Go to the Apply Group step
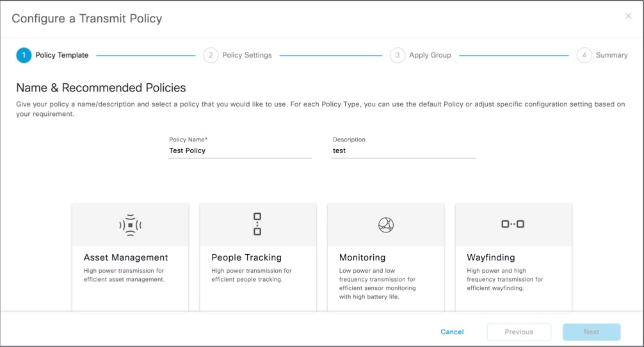This screenshot has width=644, height=347. coord(430,55)
